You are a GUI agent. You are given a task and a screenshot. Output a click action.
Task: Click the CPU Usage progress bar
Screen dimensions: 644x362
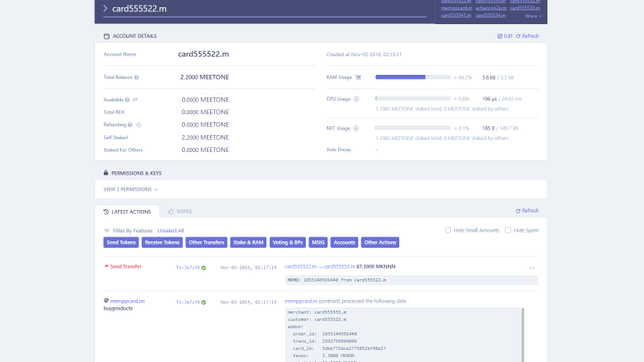click(413, 98)
